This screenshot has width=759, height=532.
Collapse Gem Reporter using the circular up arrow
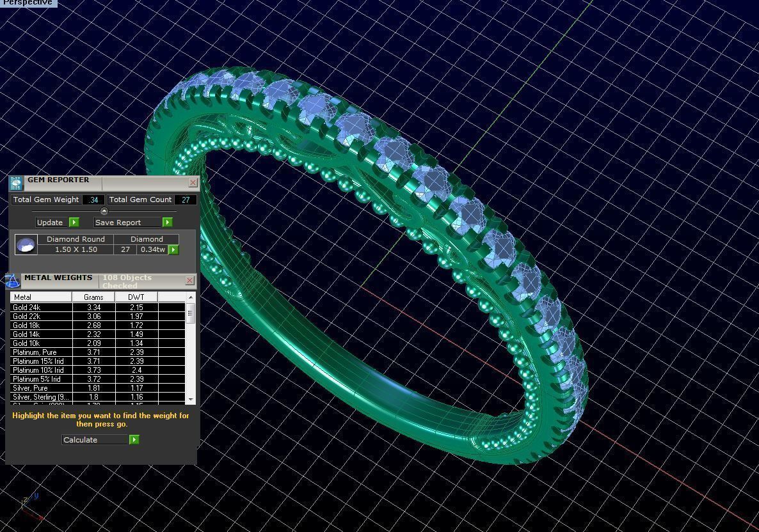pos(104,211)
